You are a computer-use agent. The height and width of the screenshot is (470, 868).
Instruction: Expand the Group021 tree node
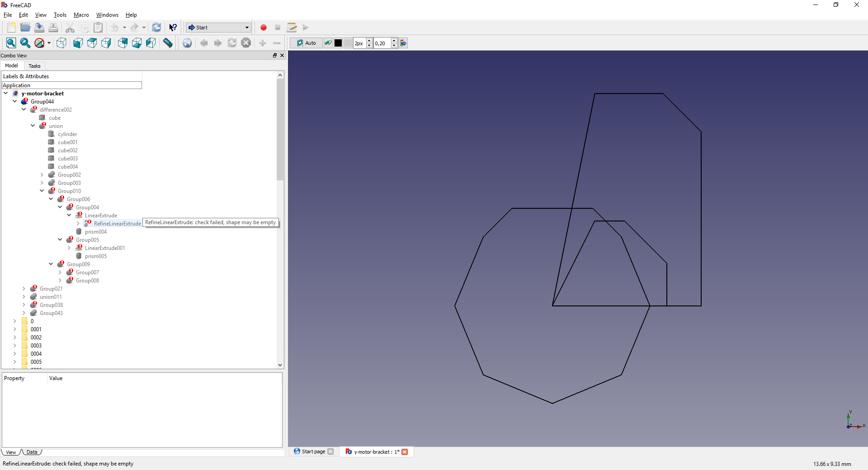(x=24, y=288)
